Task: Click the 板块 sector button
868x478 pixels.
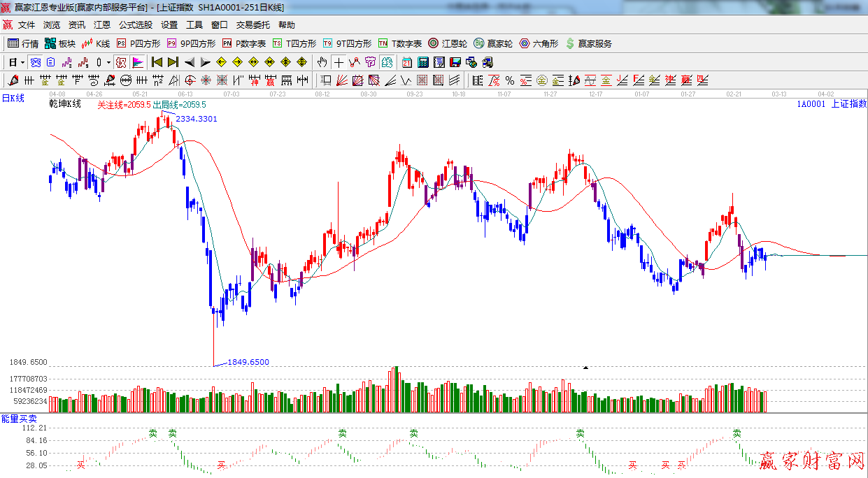Action: (60, 43)
